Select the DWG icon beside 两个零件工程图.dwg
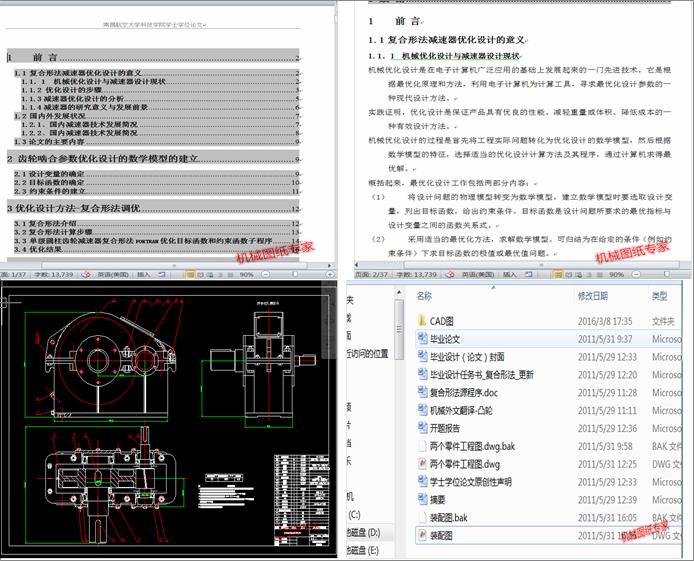Viewport: 694px width, 561px height. pyautogui.click(x=423, y=464)
